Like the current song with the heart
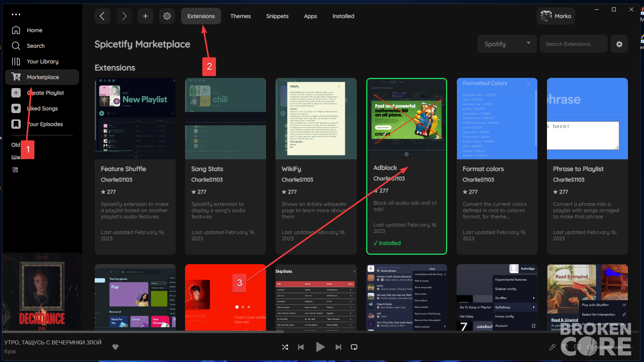 click(x=115, y=347)
